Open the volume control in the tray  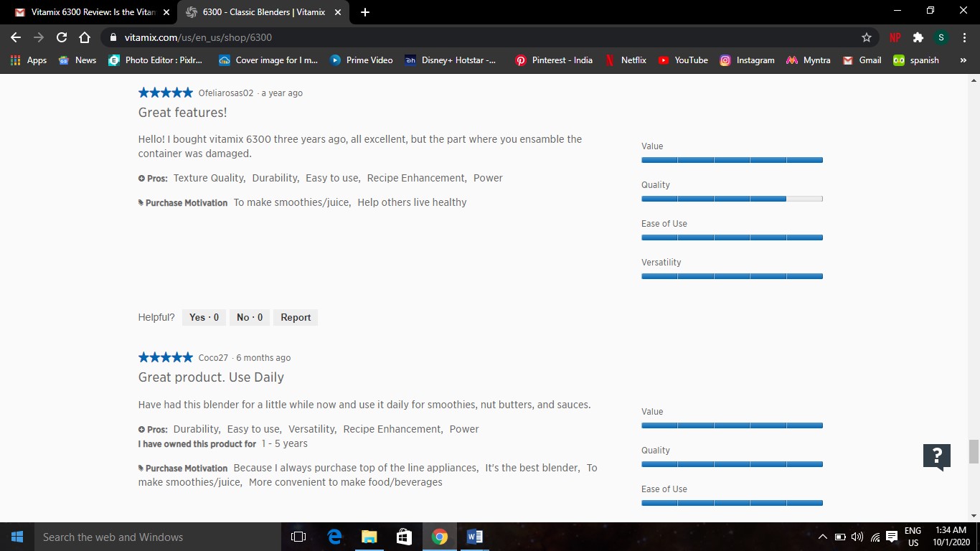[857, 537]
